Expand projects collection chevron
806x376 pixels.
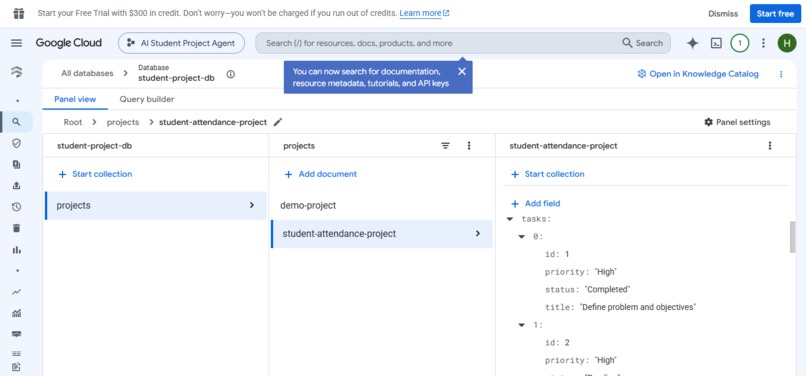[x=252, y=205]
